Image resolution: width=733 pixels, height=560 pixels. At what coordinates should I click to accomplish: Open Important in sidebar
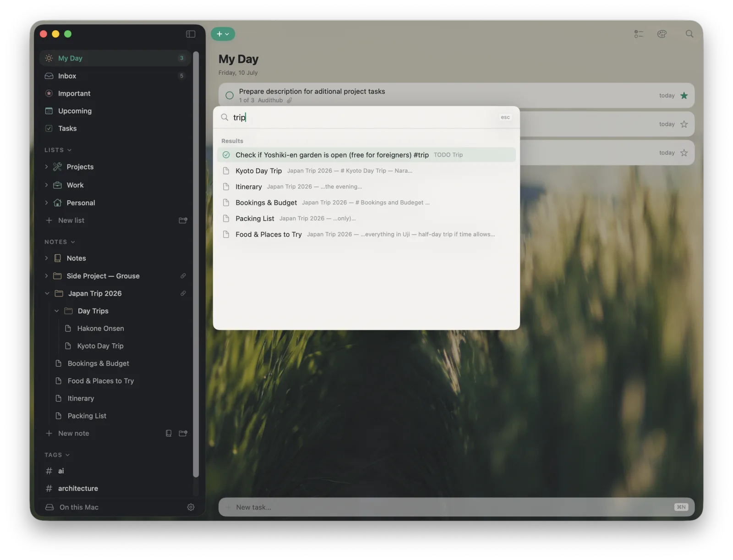pos(115,93)
